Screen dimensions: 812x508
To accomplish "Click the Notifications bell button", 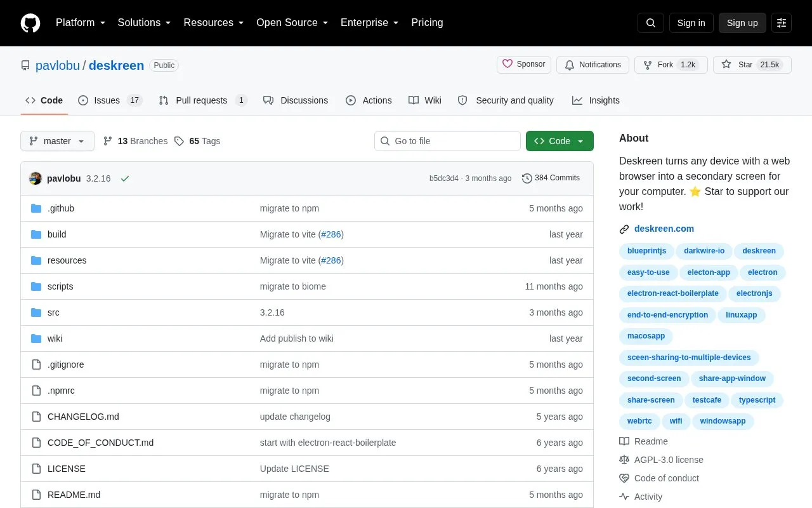I will pos(593,65).
